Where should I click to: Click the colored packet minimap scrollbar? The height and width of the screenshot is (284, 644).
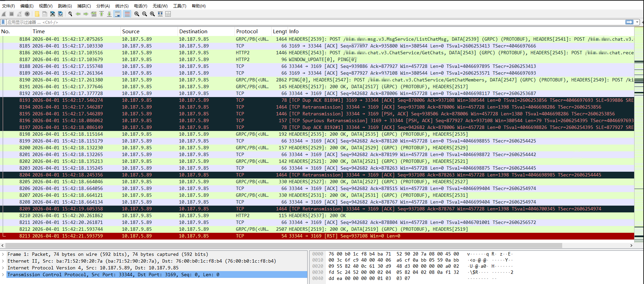click(639, 134)
